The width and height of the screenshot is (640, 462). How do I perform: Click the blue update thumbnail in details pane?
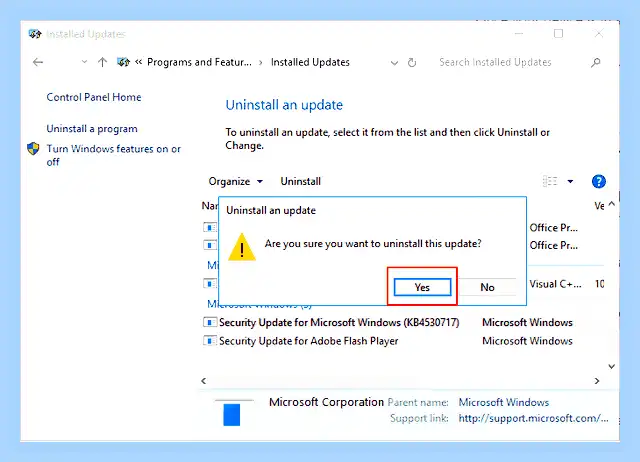tap(231, 415)
